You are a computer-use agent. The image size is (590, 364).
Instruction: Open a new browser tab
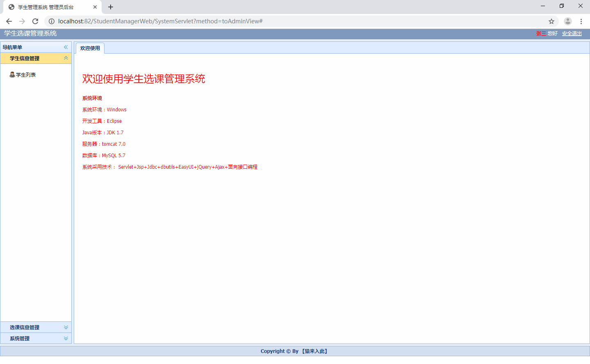click(111, 7)
